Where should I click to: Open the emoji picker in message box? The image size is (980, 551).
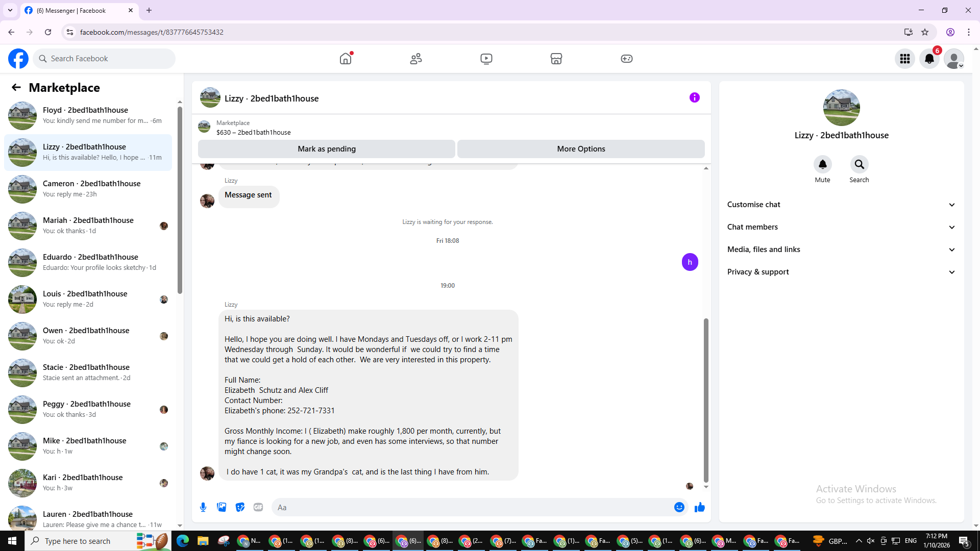point(679,507)
